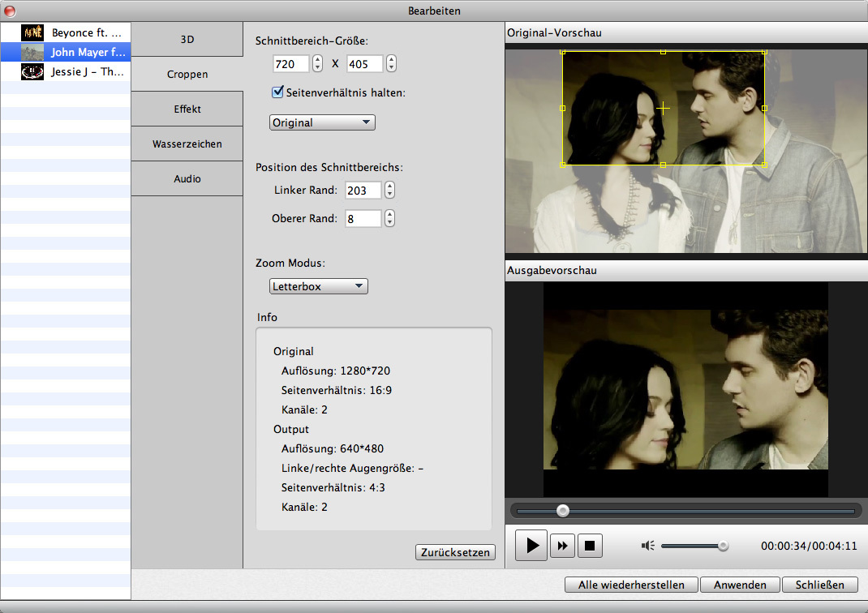
Task: Select the John Mayer video item
Action: 66,52
